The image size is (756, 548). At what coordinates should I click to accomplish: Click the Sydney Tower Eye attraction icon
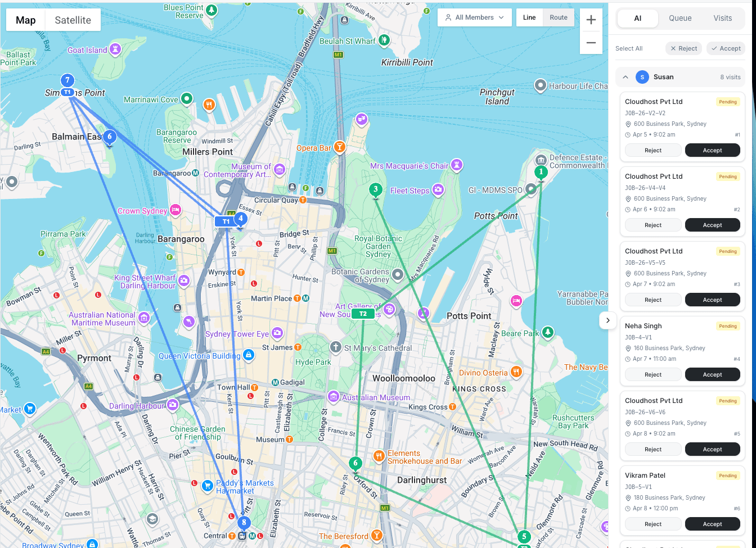277,333
